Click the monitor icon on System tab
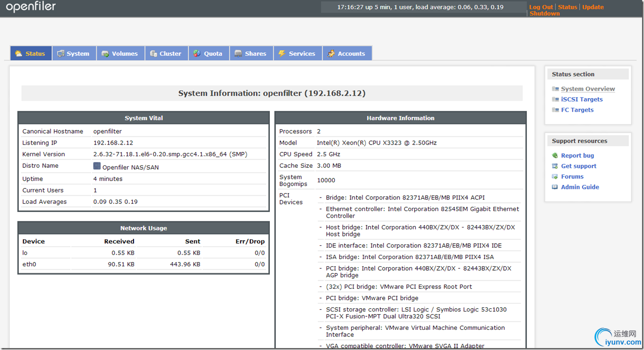 click(61, 53)
